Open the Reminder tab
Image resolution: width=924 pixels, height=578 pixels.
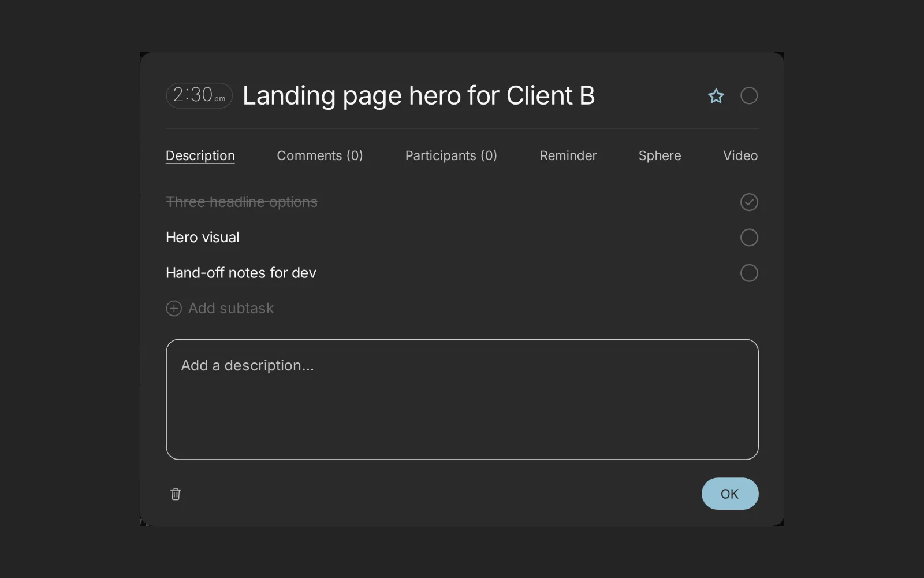coord(568,155)
